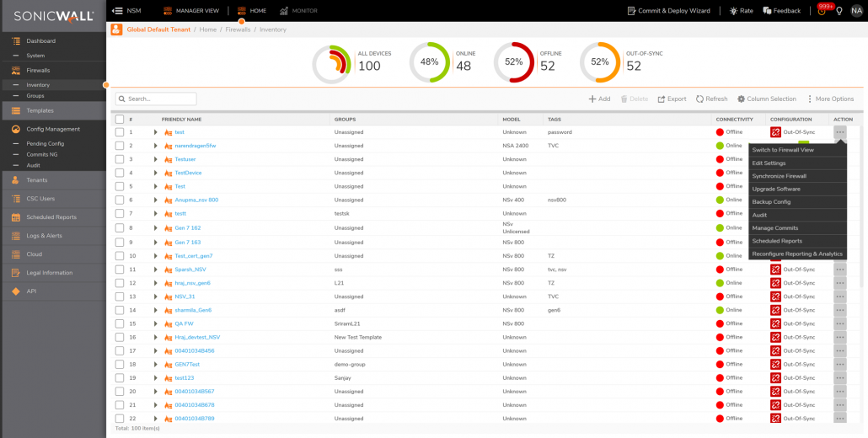Choose Synchronize Firewall menu entry
This screenshot has width=868, height=438.
(798, 176)
